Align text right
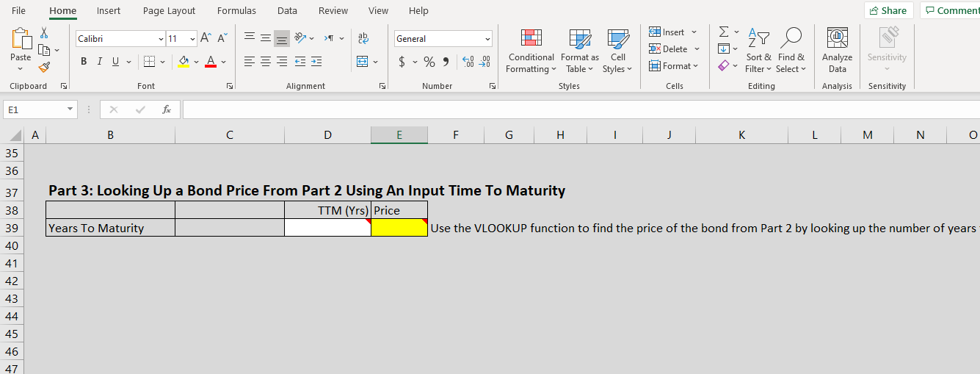Screen dimensions: 980x374 [282, 62]
